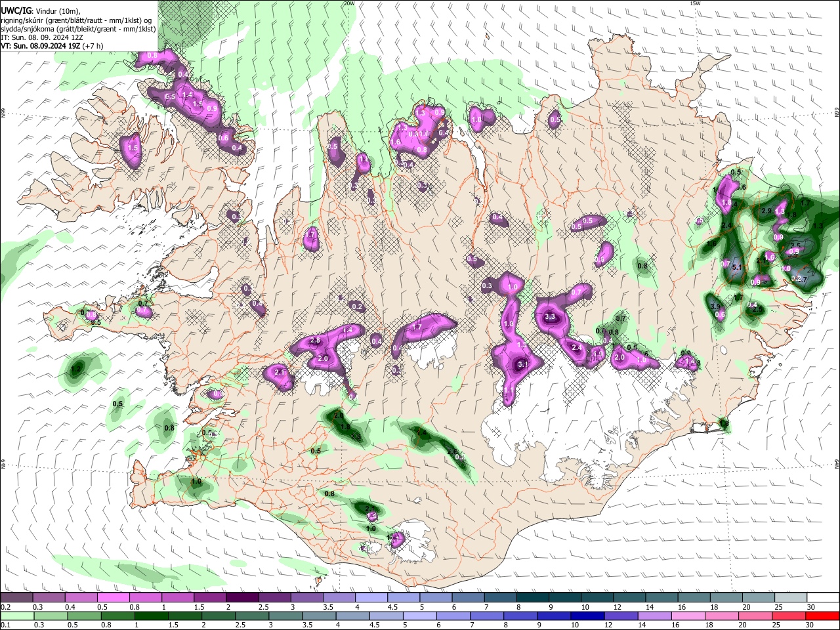Click the white swatch ending the upper legend row
Screen dimensions: 840x630
pyautogui.click(x=822, y=598)
